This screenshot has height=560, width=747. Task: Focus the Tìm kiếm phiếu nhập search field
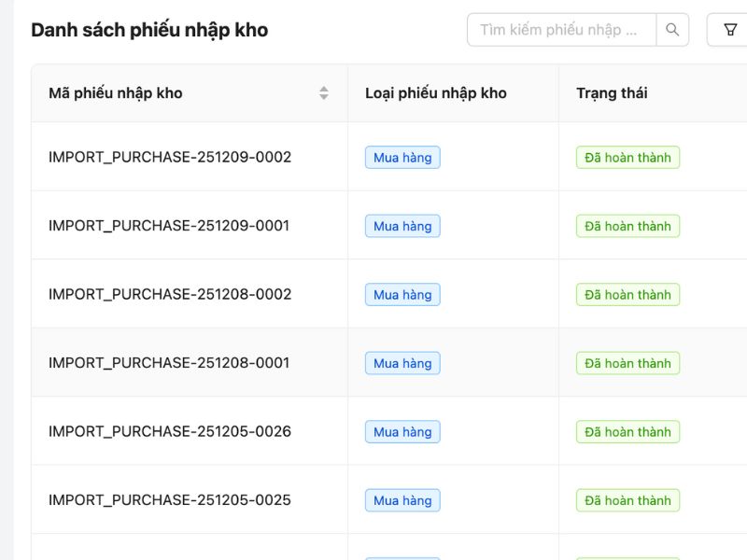562,30
